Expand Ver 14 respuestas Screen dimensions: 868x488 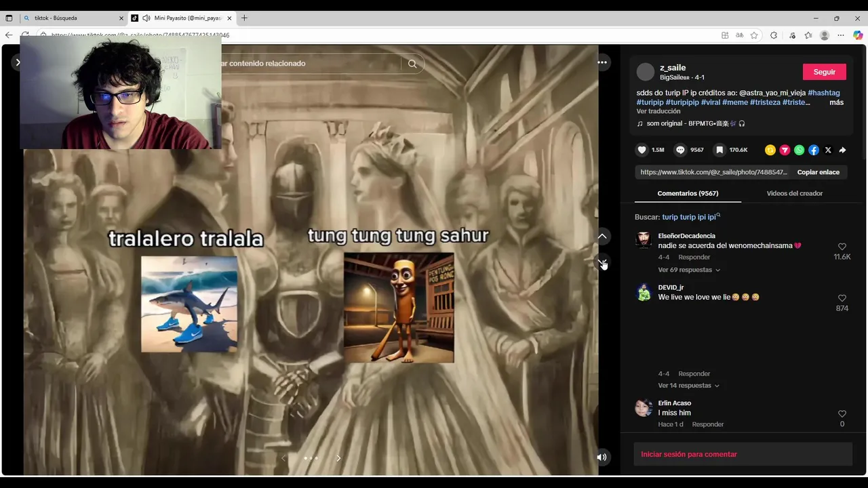(689, 386)
